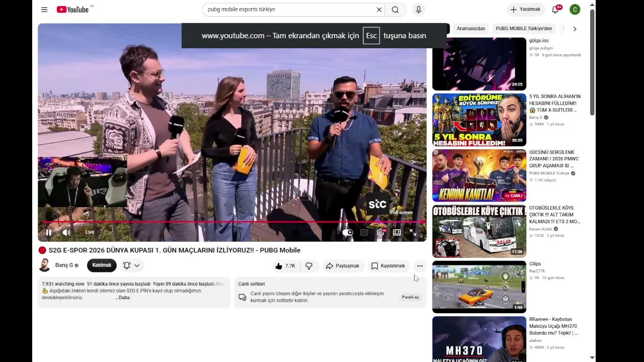Viewport: 644px width, 362px height.
Task: Open the gölge pubgm channel link
Action: [541, 48]
